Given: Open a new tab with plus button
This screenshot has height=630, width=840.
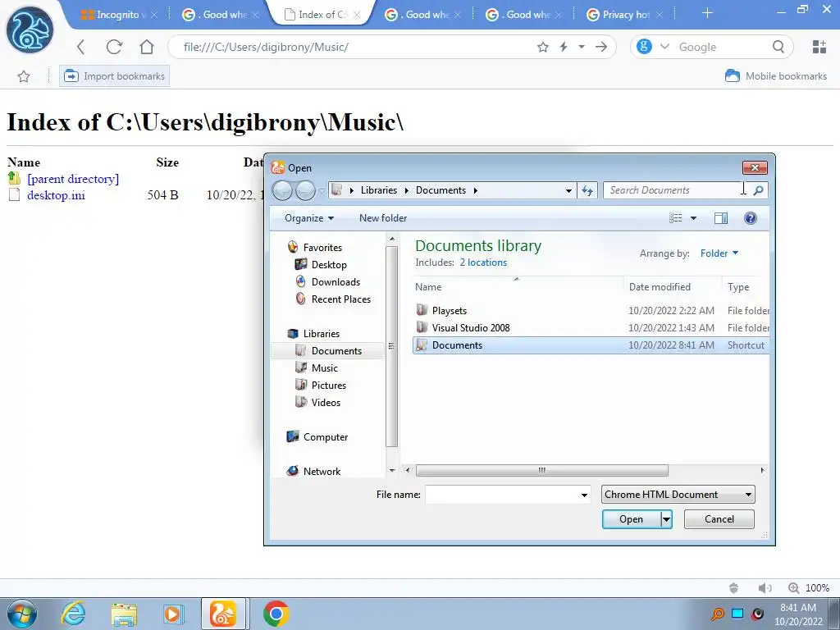Looking at the screenshot, I should click(707, 13).
